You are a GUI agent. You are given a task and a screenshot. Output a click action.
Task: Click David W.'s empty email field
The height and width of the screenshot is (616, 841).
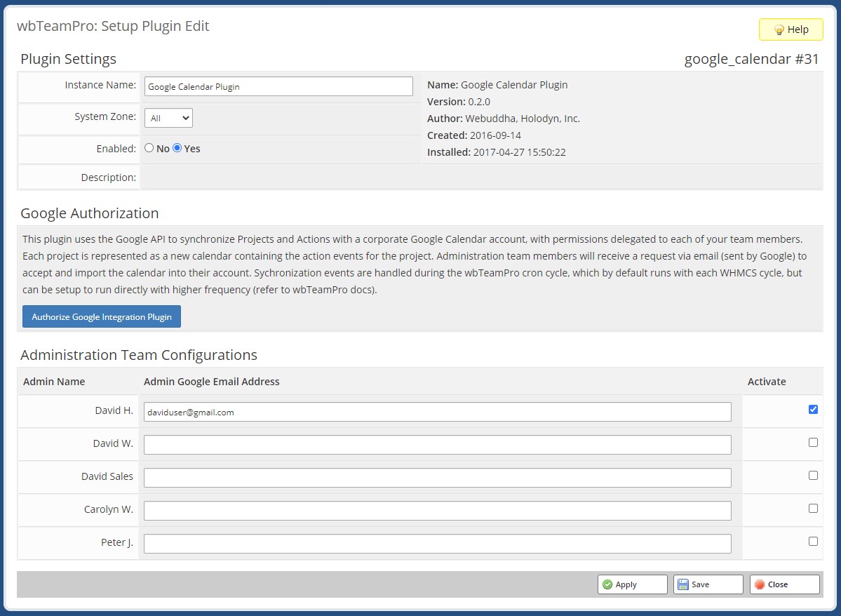(436, 444)
